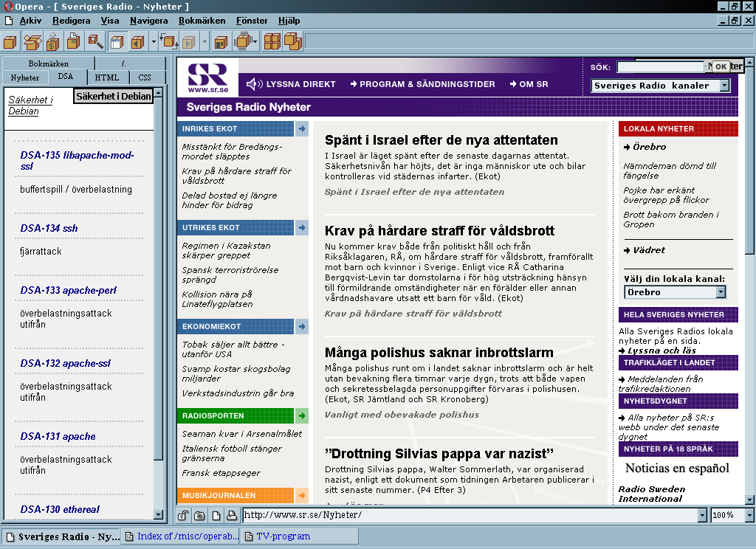Click the Print box icon in toolbar

[x=75, y=41]
